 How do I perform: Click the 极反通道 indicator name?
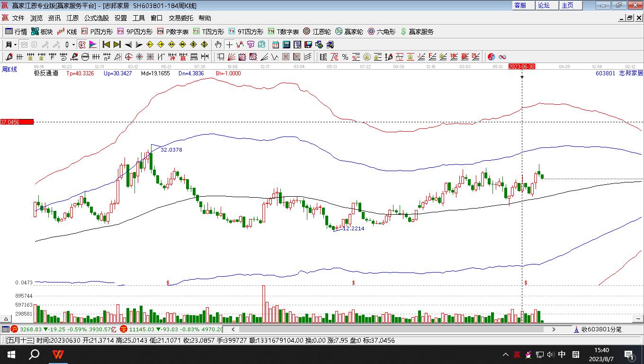click(46, 73)
